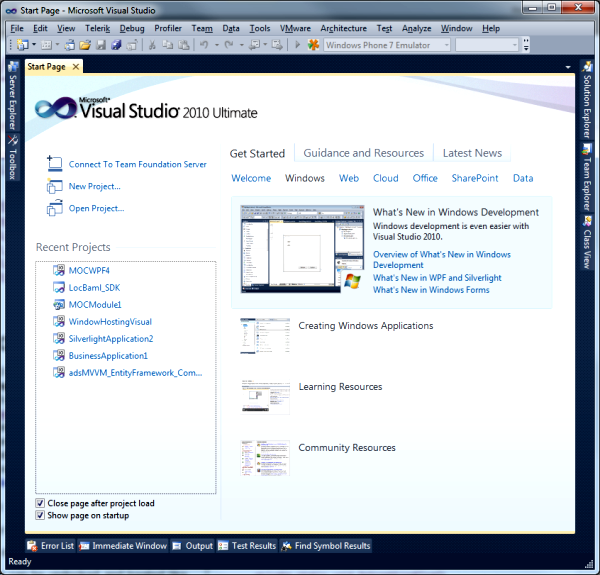This screenshot has width=600, height=575.
Task: Click the Save toolbar icon
Action: tap(101, 45)
